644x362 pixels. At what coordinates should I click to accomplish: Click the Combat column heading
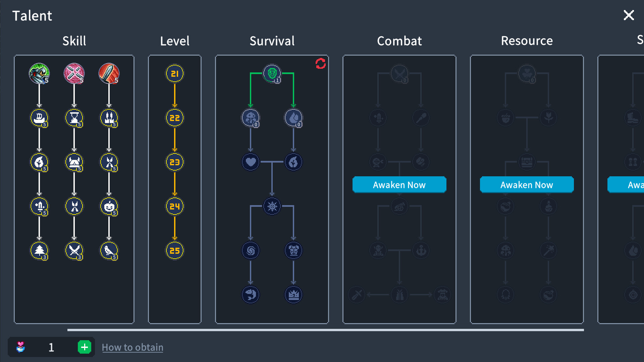point(399,41)
